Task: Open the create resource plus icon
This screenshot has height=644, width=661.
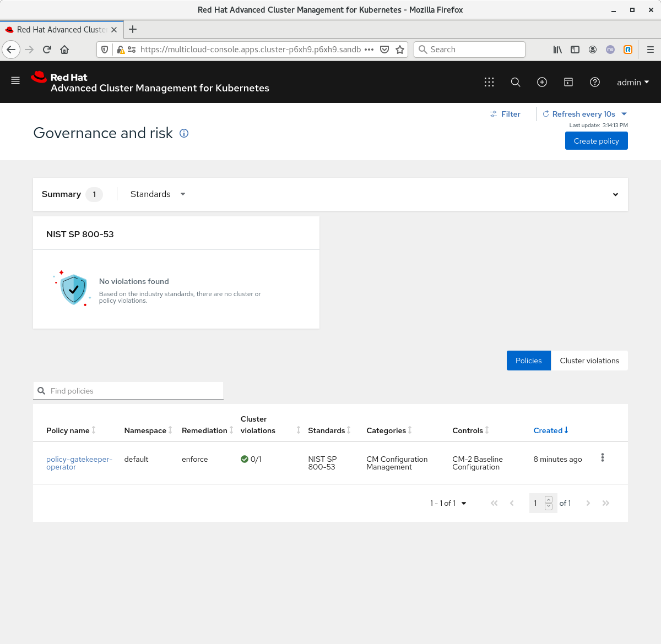Action: (x=542, y=82)
